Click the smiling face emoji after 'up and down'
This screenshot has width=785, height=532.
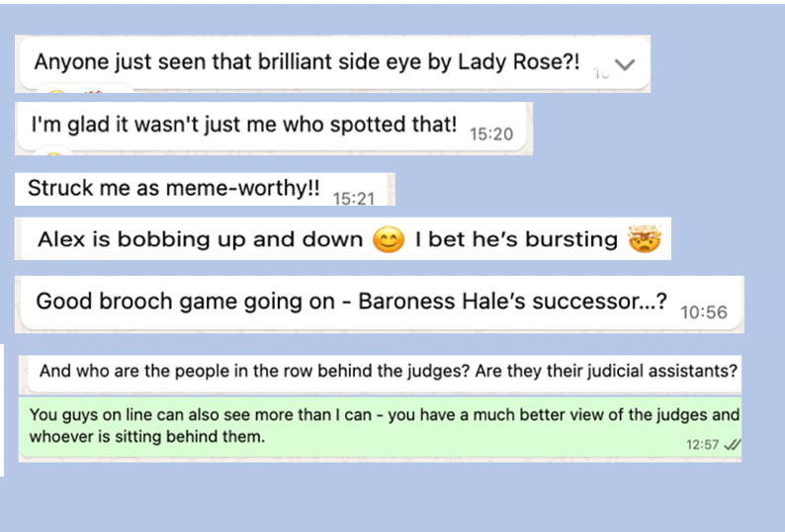pos(389,240)
